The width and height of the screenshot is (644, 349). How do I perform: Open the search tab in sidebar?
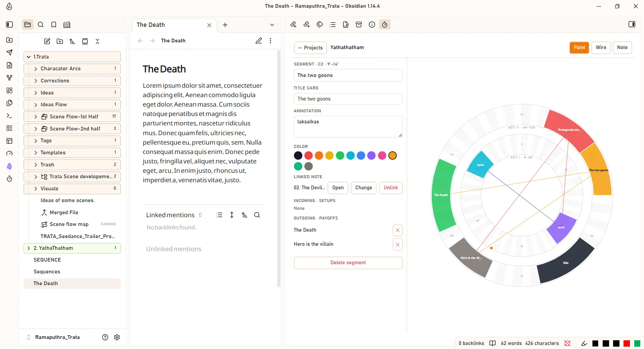point(41,25)
